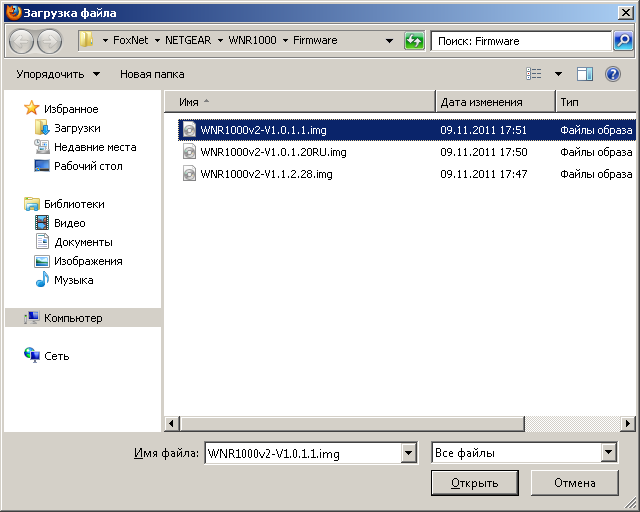640x512 pixels.
Task: Click the Избранное star icon
Action: coord(31,108)
